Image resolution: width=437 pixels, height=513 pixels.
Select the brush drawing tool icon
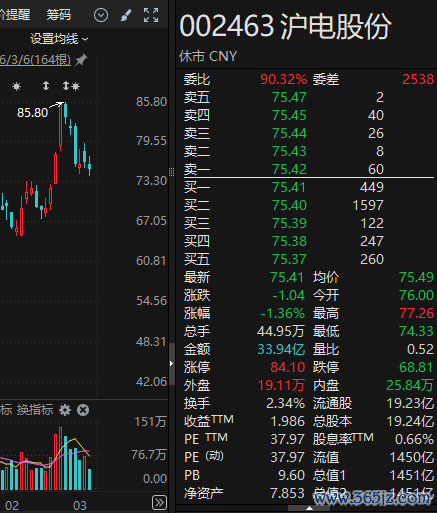click(126, 15)
